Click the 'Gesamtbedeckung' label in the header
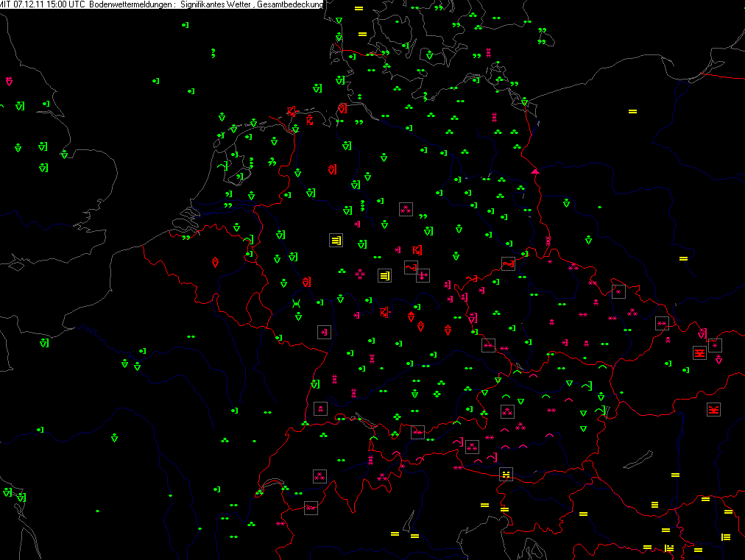Viewport: 745px width, 560px height. point(290,4)
